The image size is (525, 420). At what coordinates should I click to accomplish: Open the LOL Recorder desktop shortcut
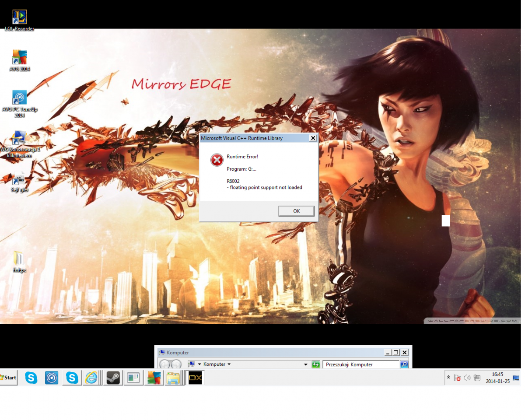[19, 21]
